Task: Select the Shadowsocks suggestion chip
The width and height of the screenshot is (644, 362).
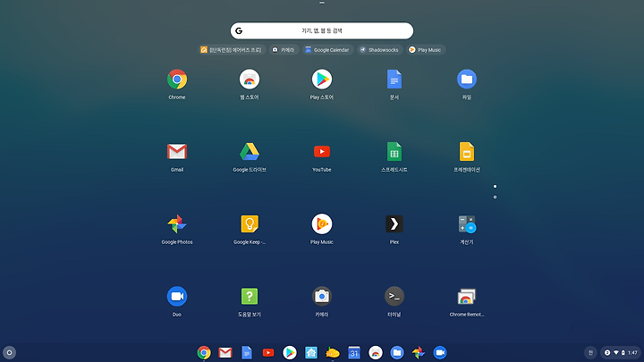Action: [x=379, y=50]
